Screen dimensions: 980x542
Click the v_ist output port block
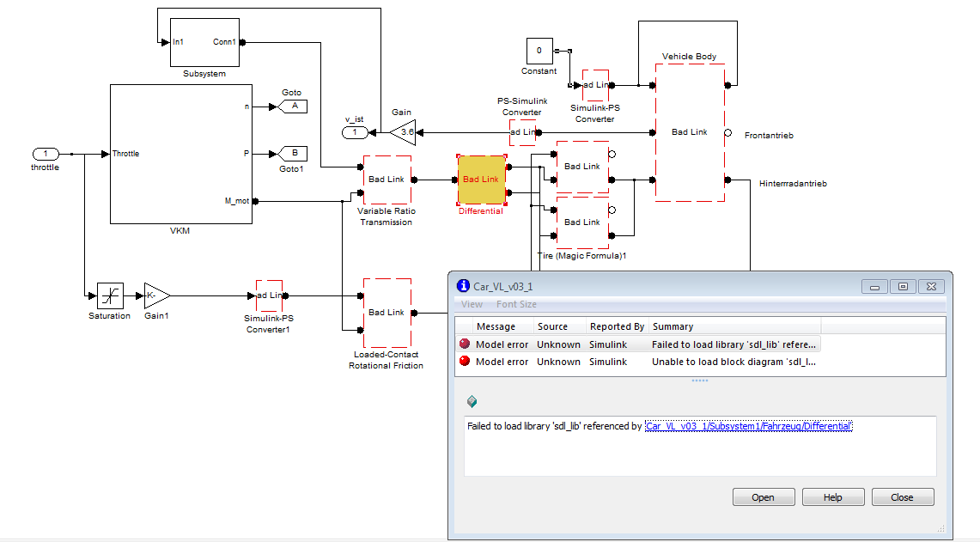click(x=355, y=132)
